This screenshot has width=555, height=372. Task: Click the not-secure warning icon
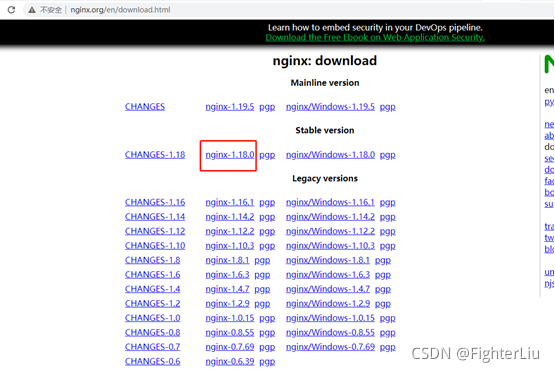pyautogui.click(x=32, y=10)
